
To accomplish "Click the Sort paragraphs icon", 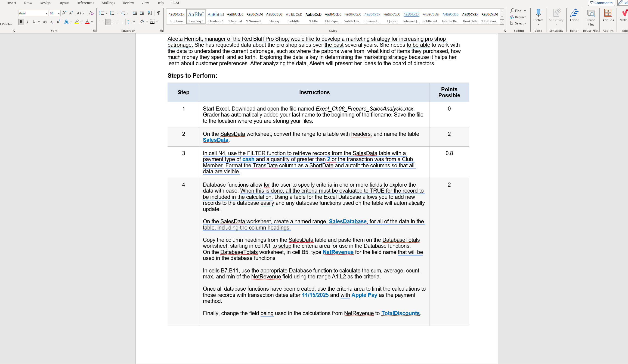I will (150, 13).
